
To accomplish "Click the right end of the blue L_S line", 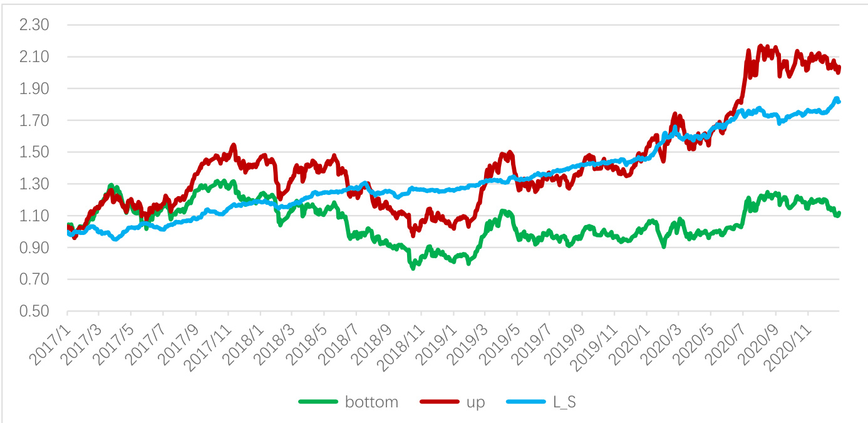I will point(838,101).
